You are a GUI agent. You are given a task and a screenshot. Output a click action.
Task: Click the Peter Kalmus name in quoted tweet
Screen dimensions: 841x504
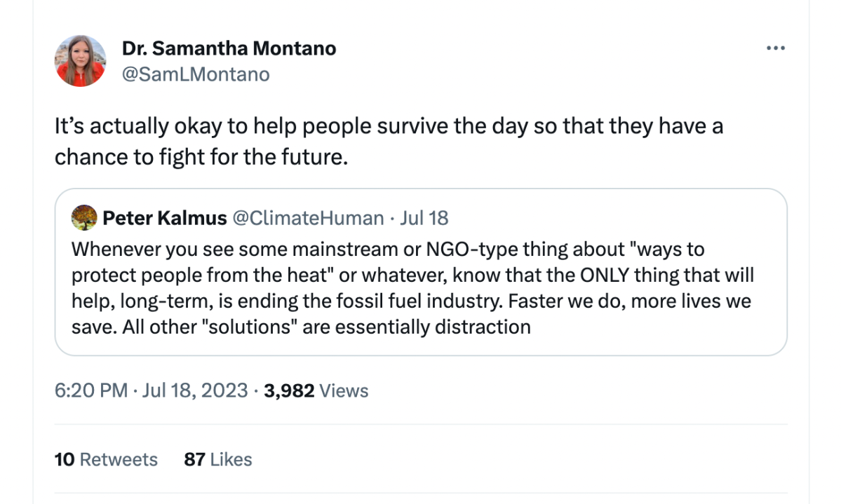click(x=165, y=218)
